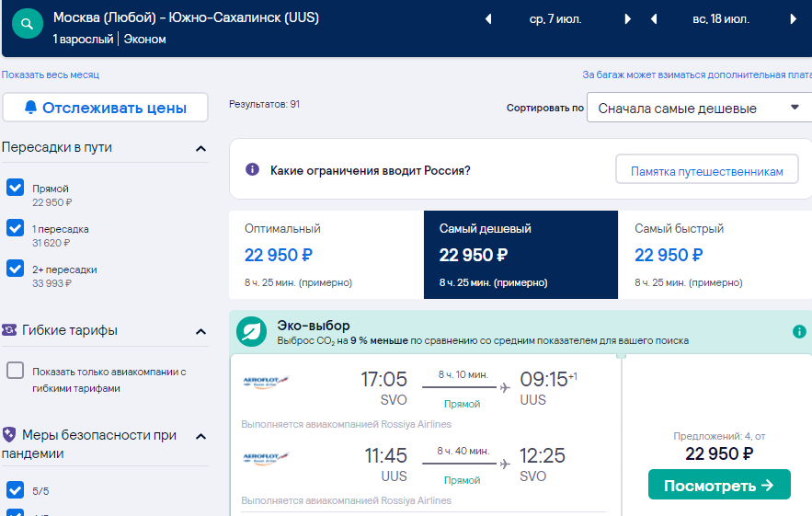Screen dimensions: 812x516
Task: Collapse Меры безопасности при пандемии section
Action: click(200, 437)
